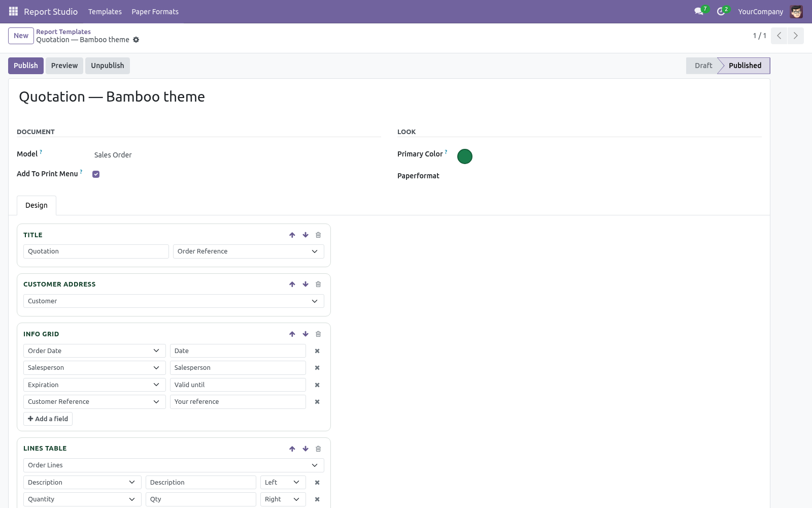
Task: Open the Paper Formats menu
Action: point(155,11)
